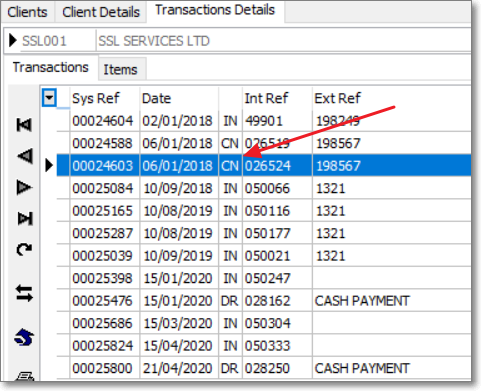Click Int Ref 050021 cell

(277, 256)
